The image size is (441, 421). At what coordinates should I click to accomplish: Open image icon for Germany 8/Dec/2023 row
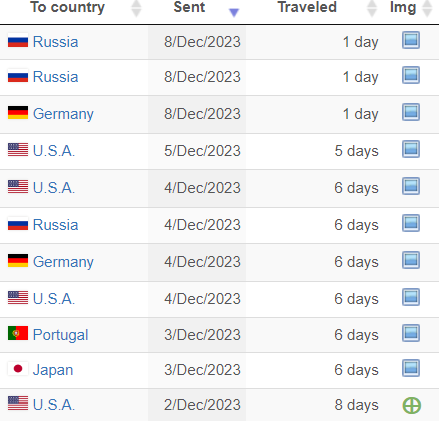(x=411, y=112)
